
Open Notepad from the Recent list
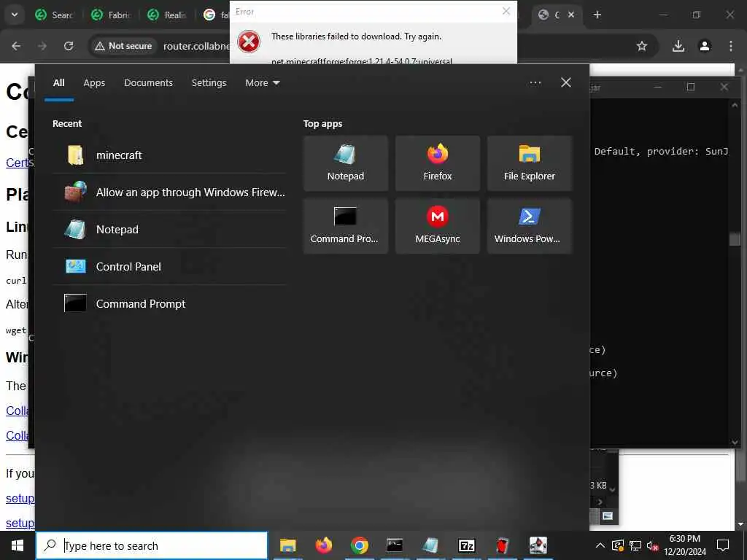169,230
